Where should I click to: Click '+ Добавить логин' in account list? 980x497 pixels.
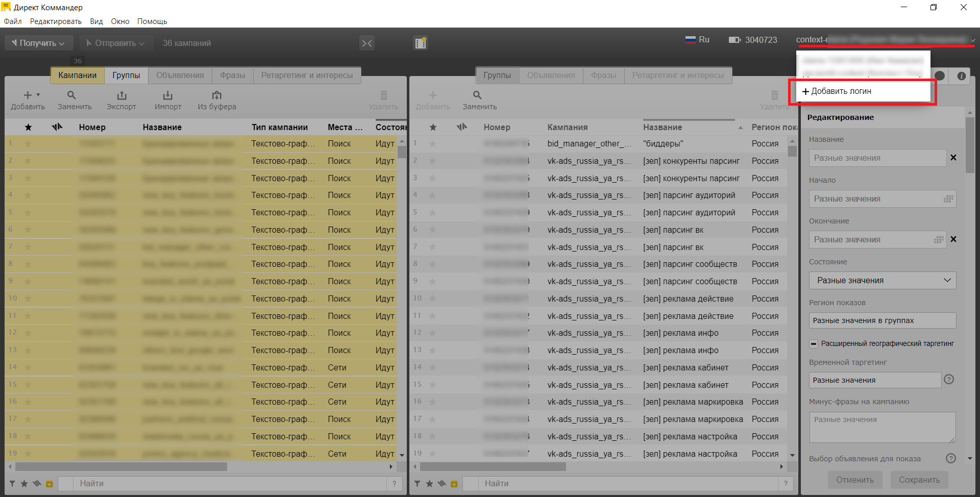(x=863, y=91)
